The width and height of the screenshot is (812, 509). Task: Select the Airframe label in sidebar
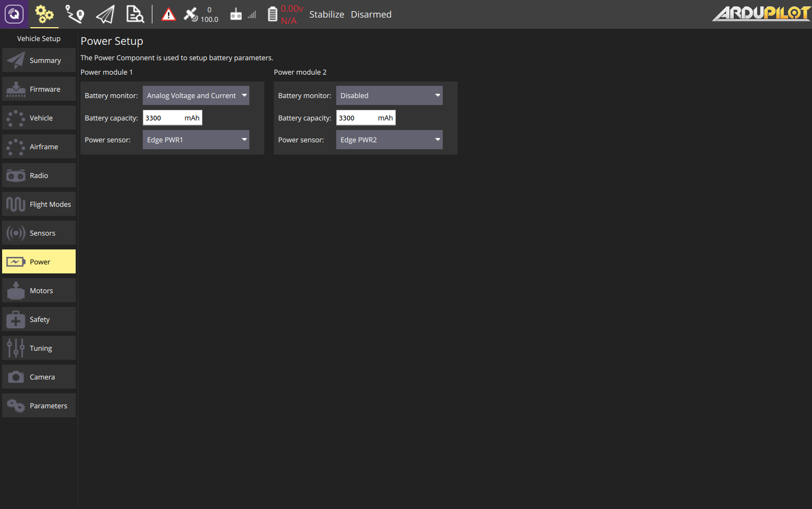[44, 147]
